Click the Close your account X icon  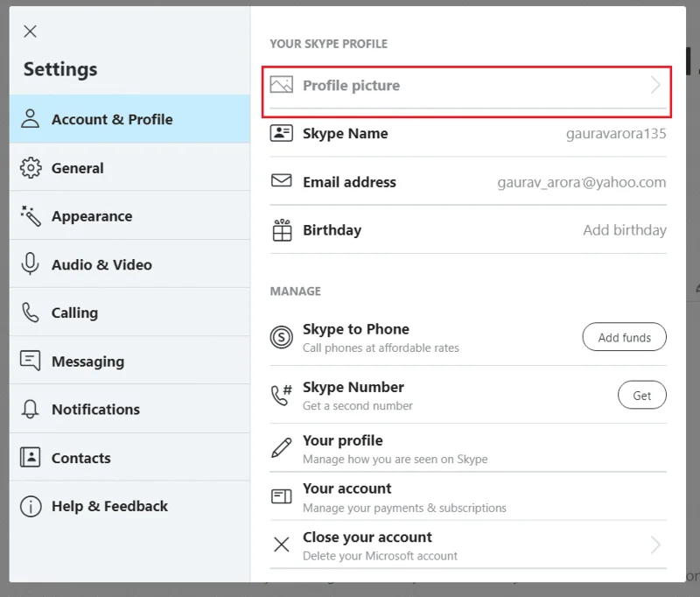pos(282,544)
